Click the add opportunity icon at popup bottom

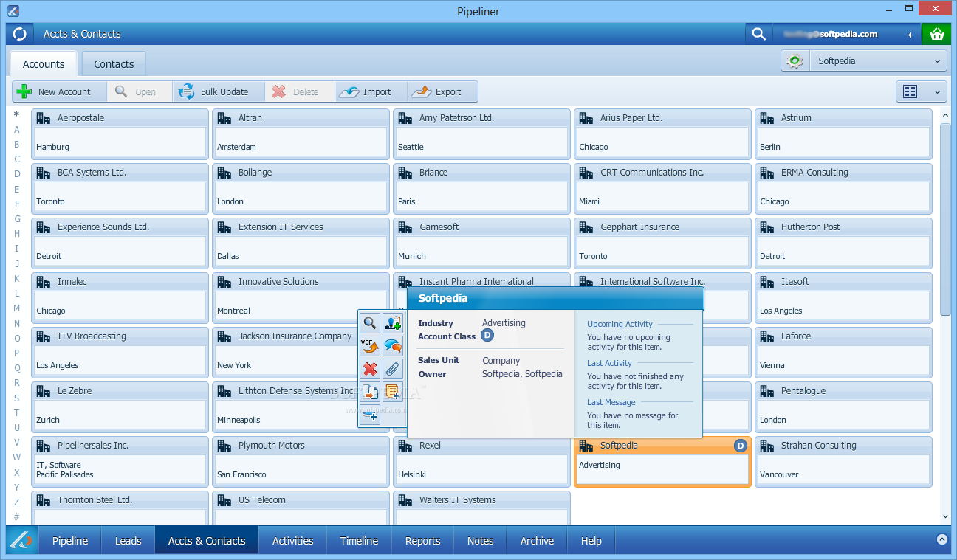[370, 415]
